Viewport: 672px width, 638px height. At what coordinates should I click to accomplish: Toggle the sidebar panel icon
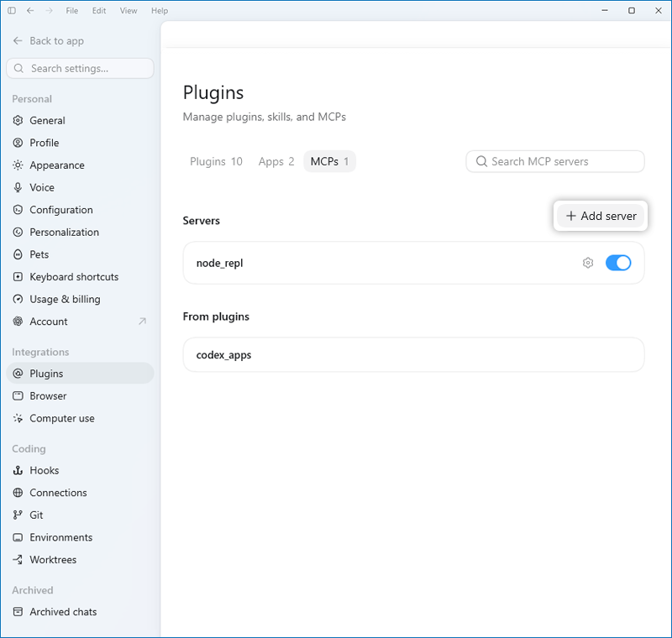tap(12, 11)
